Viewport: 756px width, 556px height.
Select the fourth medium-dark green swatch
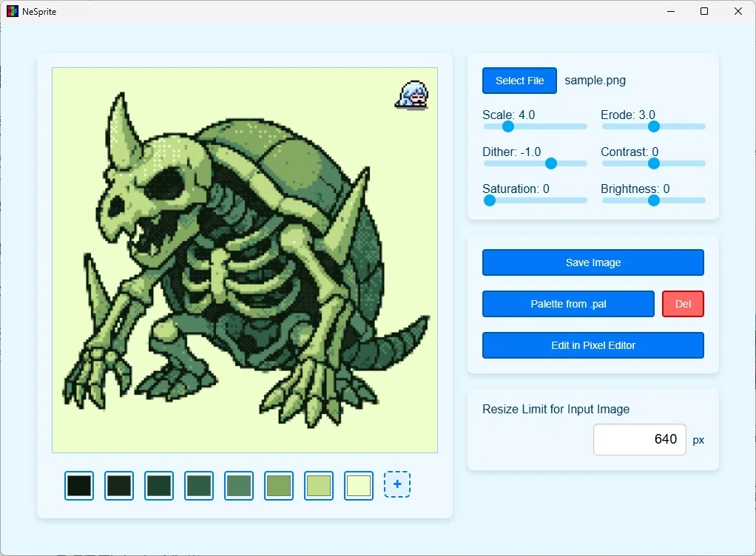[x=199, y=486]
